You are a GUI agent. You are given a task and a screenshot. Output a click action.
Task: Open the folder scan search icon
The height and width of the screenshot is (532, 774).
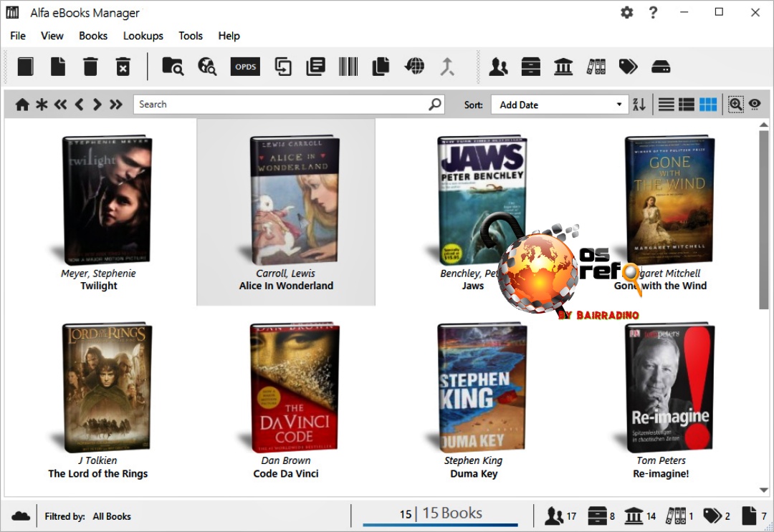point(173,66)
